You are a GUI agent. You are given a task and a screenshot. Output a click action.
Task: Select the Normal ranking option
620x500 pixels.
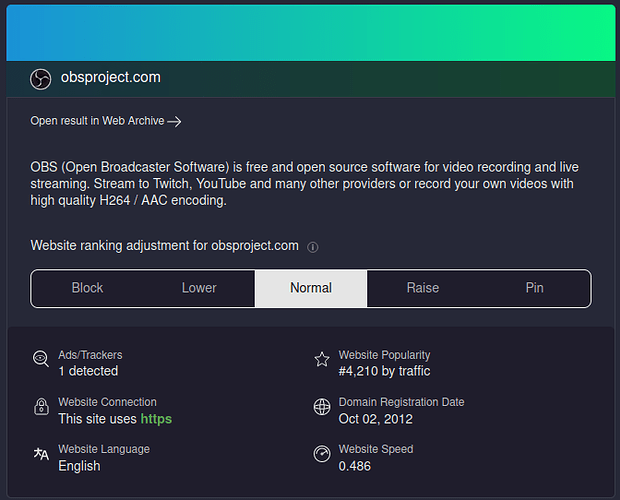pyautogui.click(x=311, y=288)
